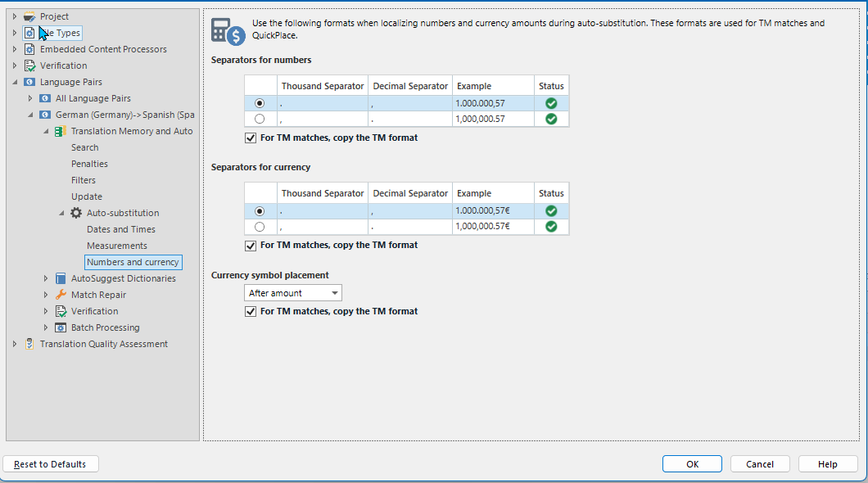The height and width of the screenshot is (483, 868).
Task: Click the 1.000.000,57 example cell
Action: click(x=493, y=103)
